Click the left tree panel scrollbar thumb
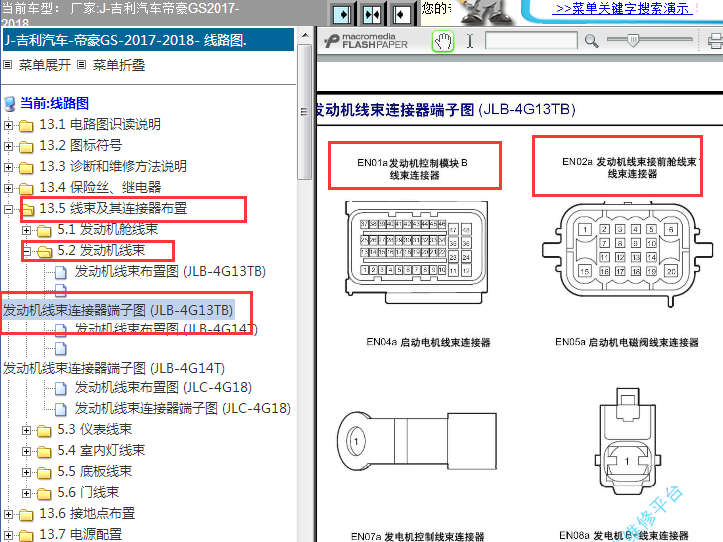Screen dimensions: 723x542 tap(304, 112)
